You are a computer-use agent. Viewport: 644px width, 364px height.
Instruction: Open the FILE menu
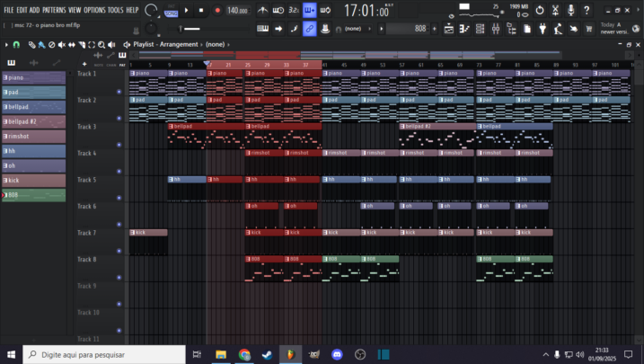[x=9, y=10]
